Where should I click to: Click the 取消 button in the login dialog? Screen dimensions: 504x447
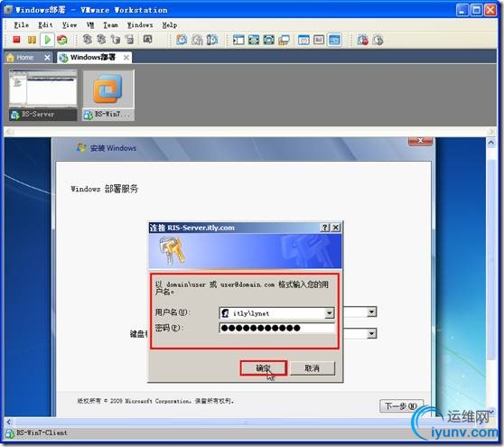(x=313, y=368)
